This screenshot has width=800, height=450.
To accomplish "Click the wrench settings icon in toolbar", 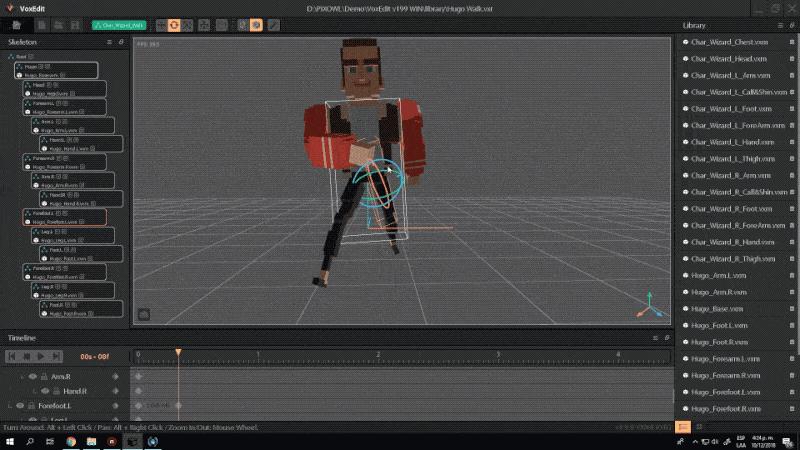I will [273, 24].
